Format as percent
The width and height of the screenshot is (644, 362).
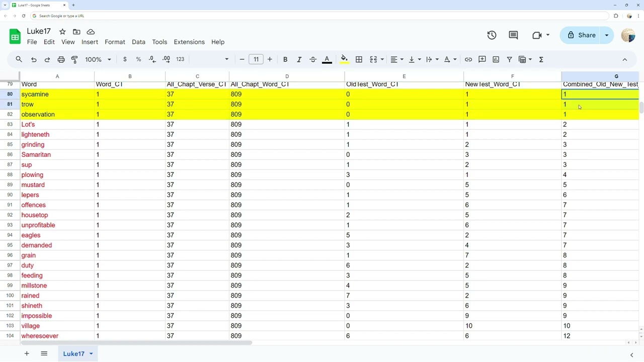[x=138, y=59]
